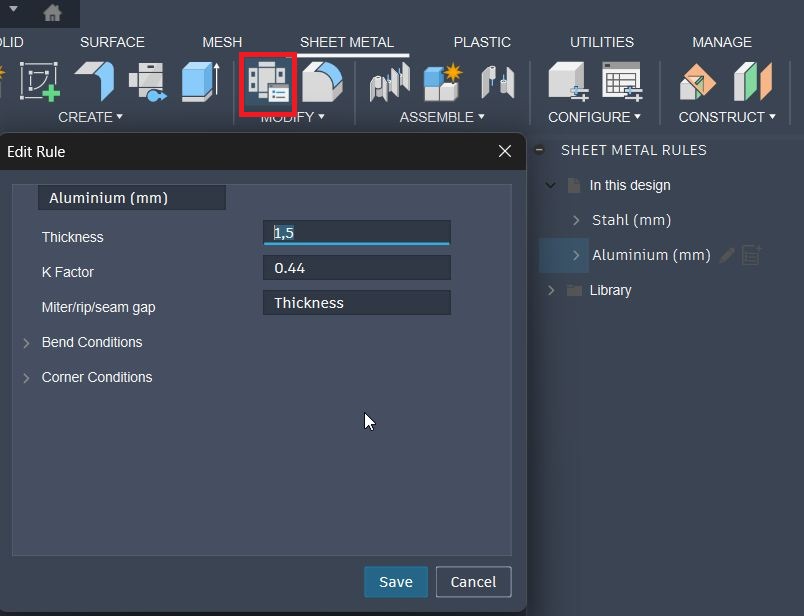Switch to the MESH tab
The width and height of the screenshot is (804, 616).
(222, 42)
